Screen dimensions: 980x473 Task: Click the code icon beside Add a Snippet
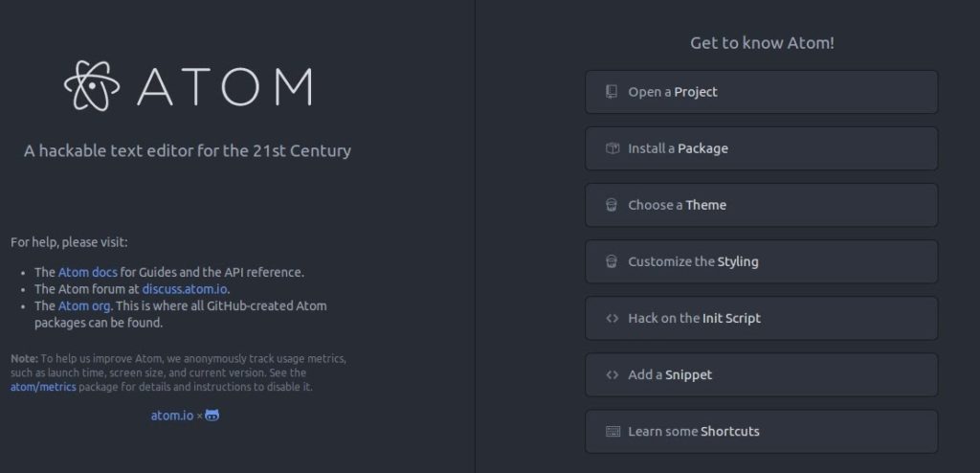point(612,374)
